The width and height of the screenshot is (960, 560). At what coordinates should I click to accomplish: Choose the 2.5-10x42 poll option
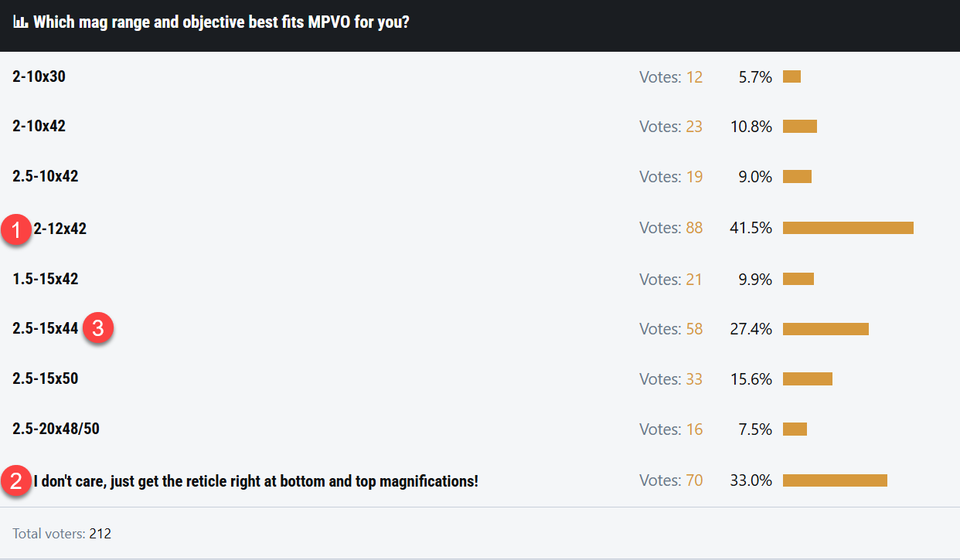(x=46, y=176)
